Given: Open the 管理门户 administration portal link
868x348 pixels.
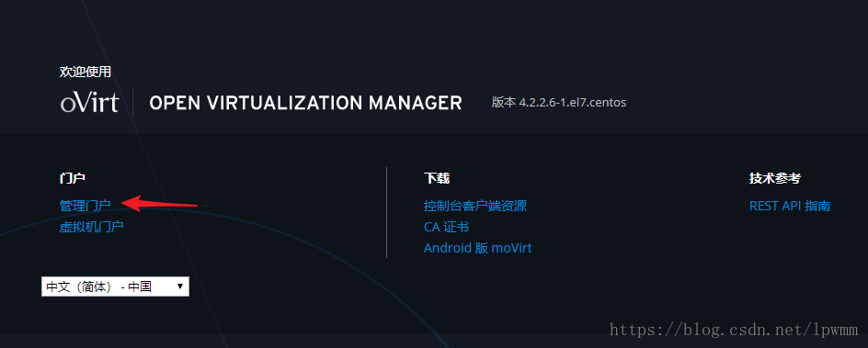Looking at the screenshot, I should coord(86,206).
